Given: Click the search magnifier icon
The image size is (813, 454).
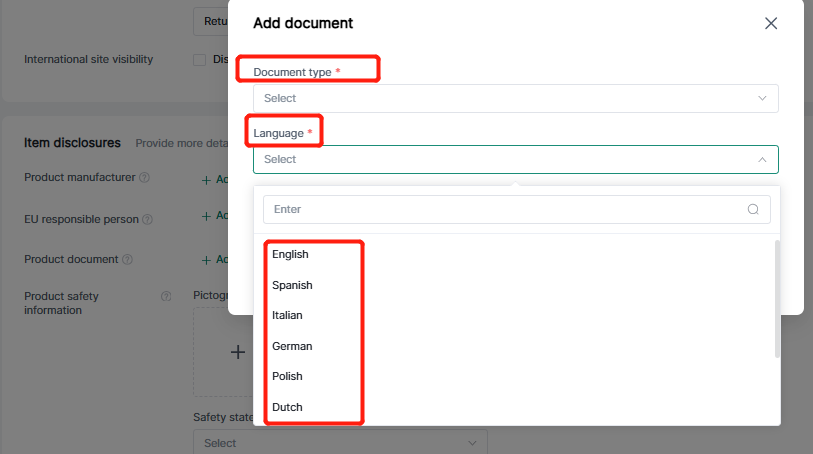Looking at the screenshot, I should pyautogui.click(x=754, y=210).
